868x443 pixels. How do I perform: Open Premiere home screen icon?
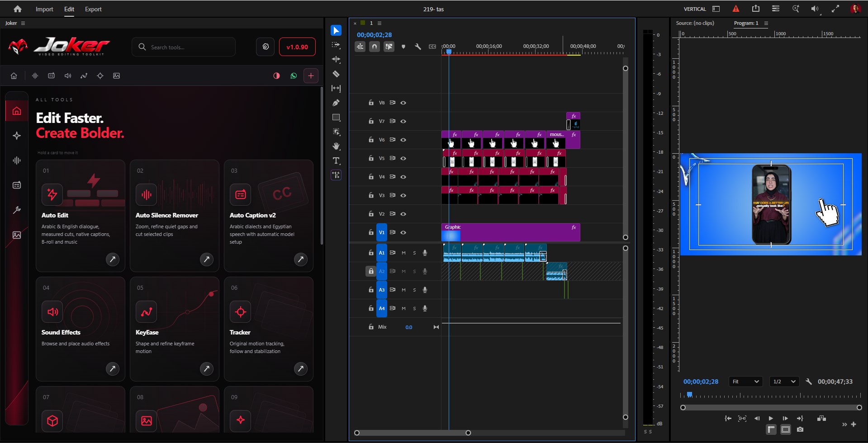18,9
